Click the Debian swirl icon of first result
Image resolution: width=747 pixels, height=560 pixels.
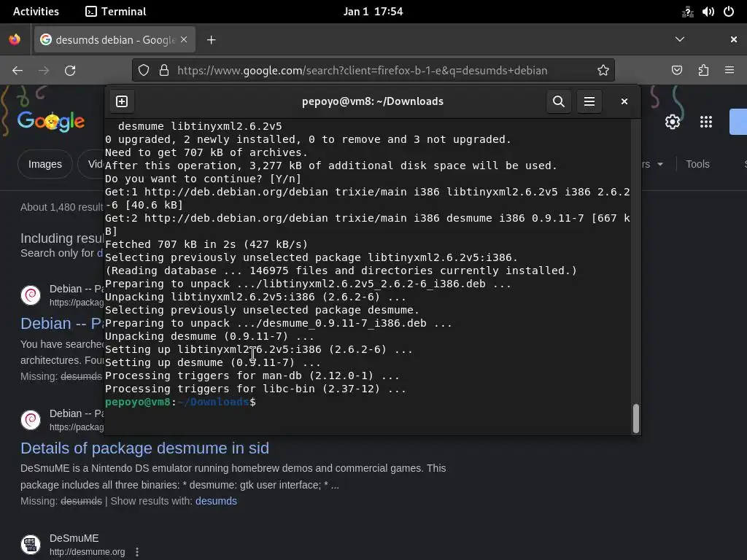pyautogui.click(x=31, y=295)
